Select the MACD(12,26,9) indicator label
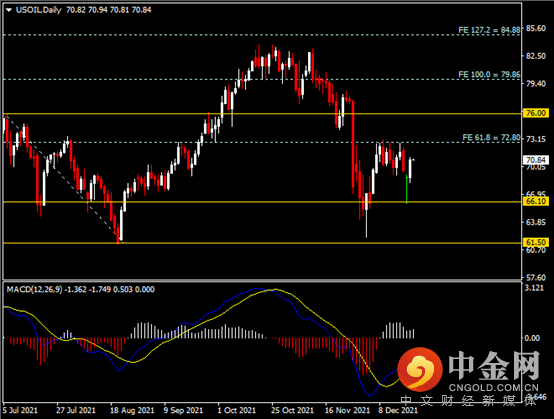 (34, 289)
